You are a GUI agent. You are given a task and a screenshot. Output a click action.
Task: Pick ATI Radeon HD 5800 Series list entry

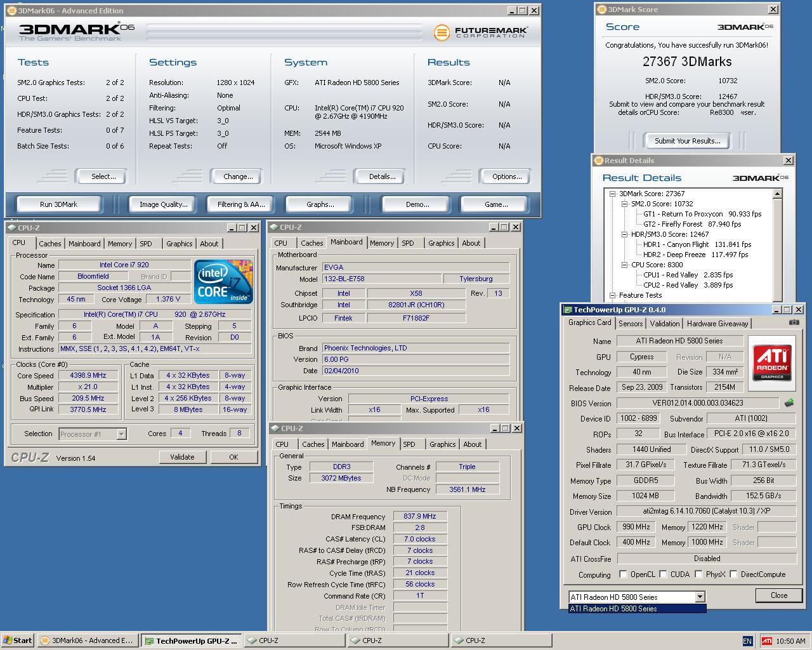point(637,609)
